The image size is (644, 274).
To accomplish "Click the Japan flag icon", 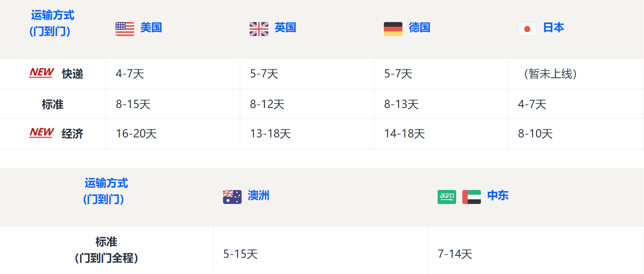I will (527, 29).
